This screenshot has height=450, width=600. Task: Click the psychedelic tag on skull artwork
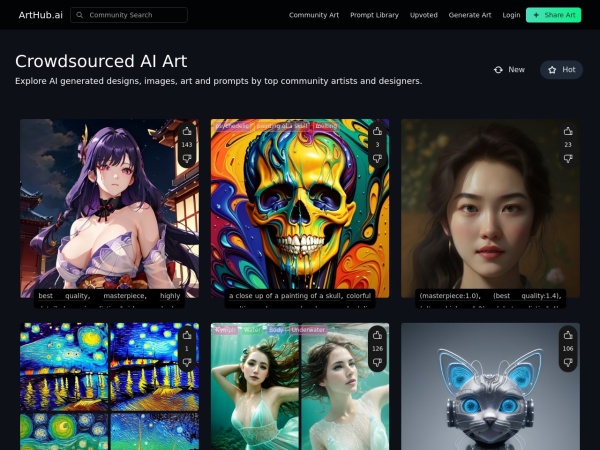[232, 126]
